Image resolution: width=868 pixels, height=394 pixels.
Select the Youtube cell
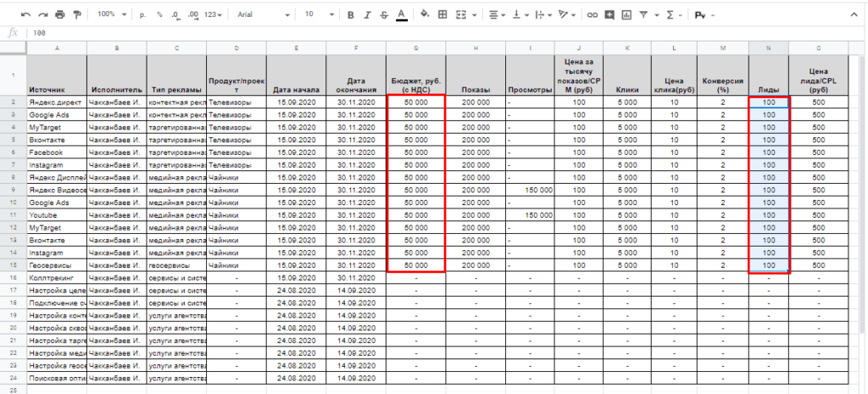tap(57, 215)
